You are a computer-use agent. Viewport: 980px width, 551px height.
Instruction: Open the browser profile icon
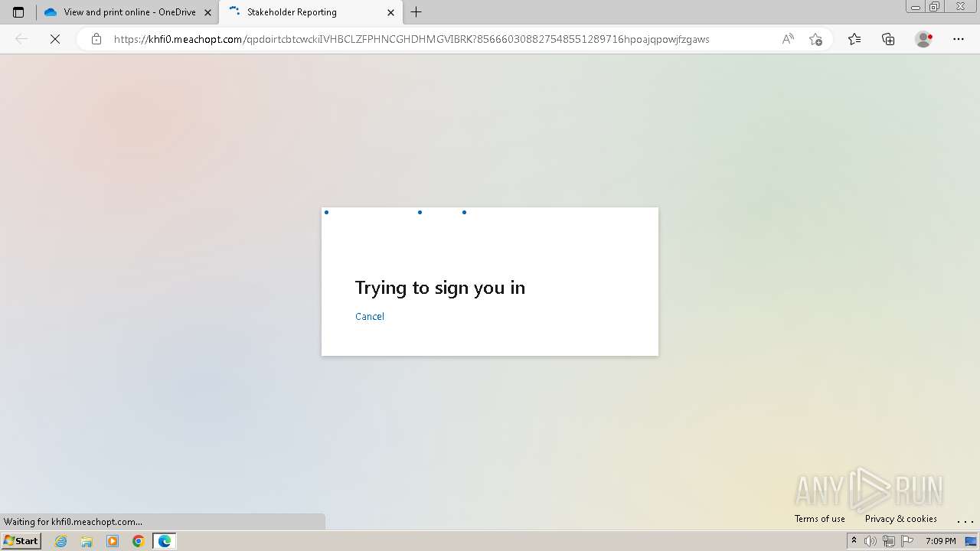click(923, 39)
